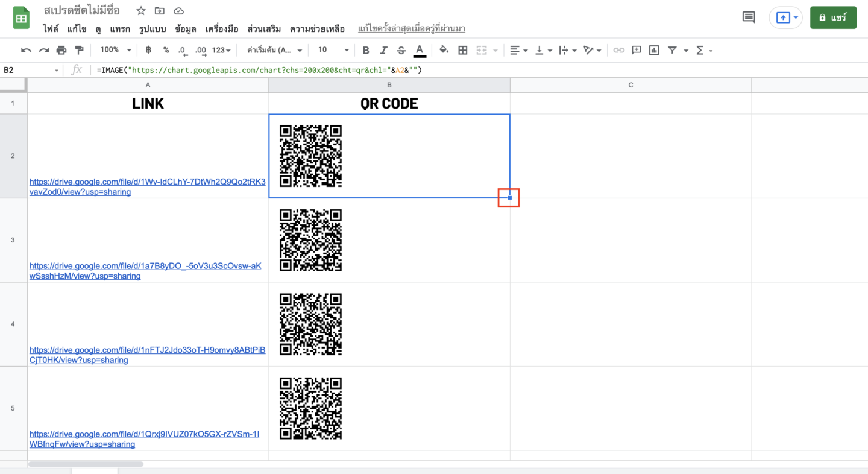Toggle italic formatting
This screenshot has height=474, width=868.
[383, 50]
